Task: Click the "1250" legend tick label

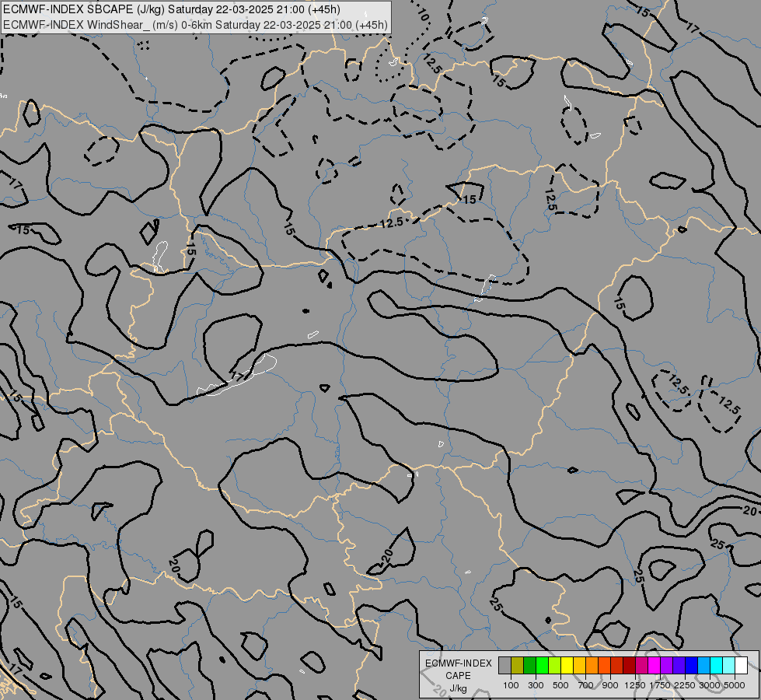Action: [x=635, y=685]
